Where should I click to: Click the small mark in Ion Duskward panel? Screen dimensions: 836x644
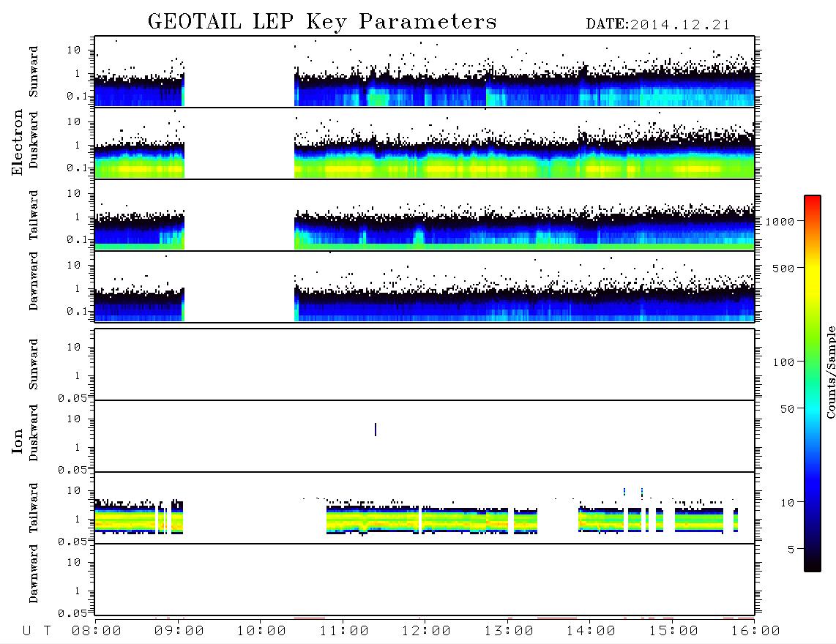[376, 429]
